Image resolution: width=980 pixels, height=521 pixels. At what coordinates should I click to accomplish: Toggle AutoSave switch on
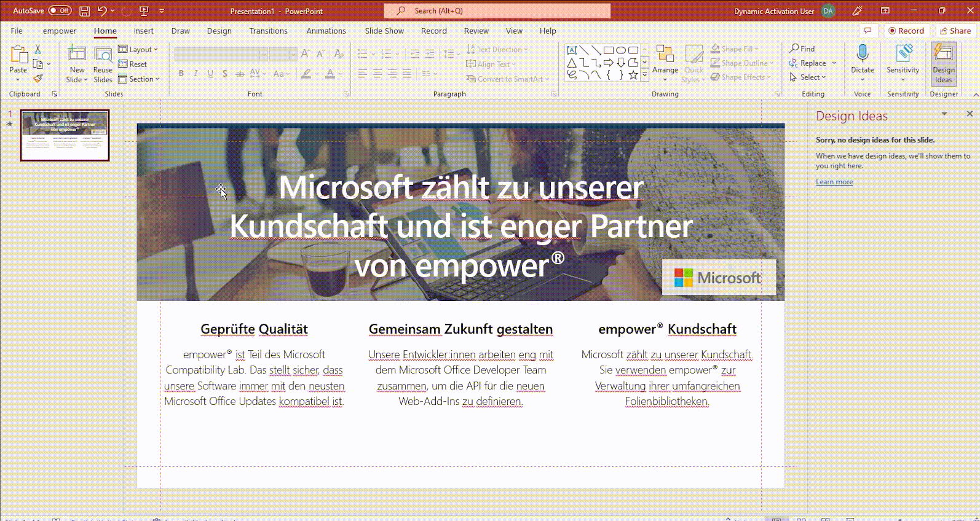[60, 10]
